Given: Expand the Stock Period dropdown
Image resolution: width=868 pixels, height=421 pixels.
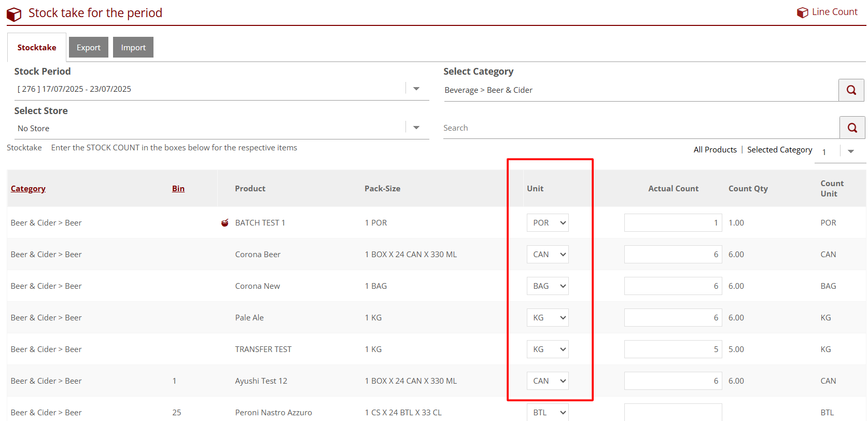Looking at the screenshot, I should (416, 89).
